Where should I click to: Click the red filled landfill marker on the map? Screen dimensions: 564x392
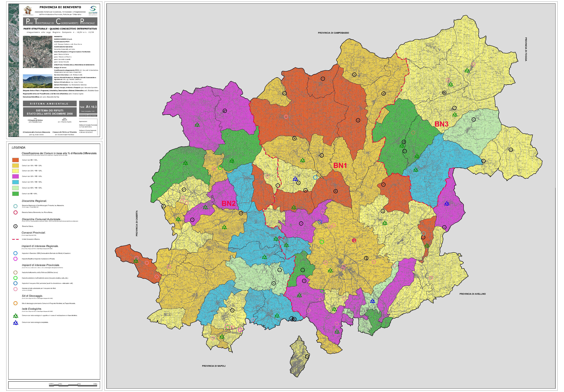[354, 240]
